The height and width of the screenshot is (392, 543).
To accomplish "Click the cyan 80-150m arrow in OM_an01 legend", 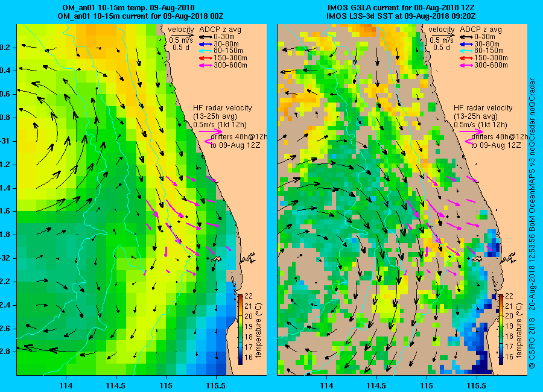I will [x=205, y=51].
